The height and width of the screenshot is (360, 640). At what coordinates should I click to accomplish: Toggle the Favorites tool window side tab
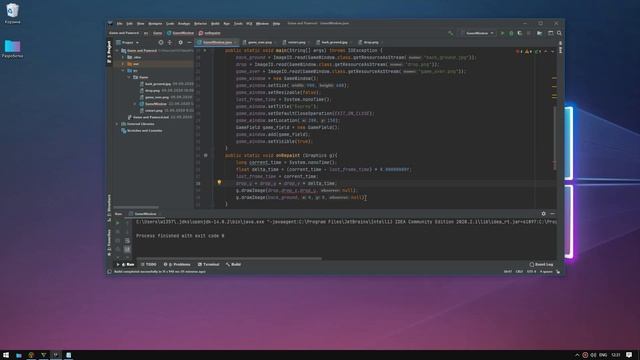click(x=109, y=242)
